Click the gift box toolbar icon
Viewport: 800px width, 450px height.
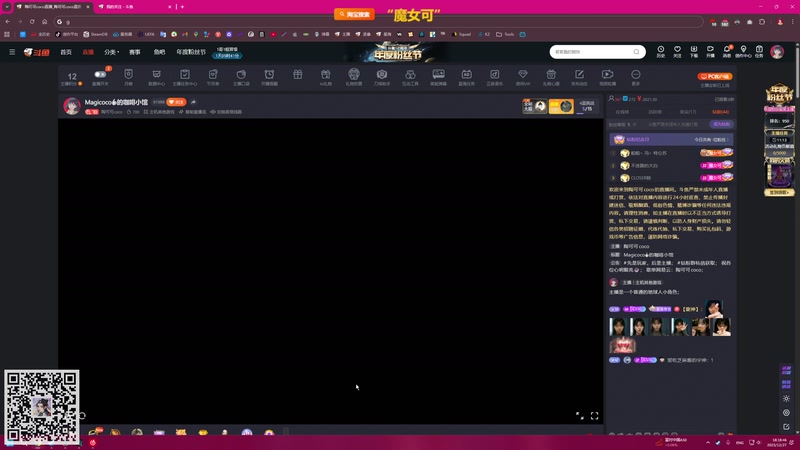(297, 74)
